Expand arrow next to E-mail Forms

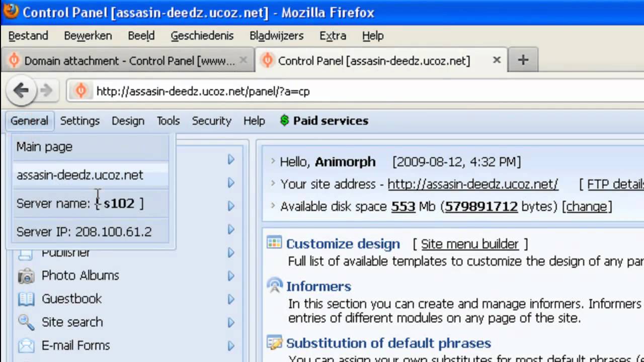click(x=231, y=346)
